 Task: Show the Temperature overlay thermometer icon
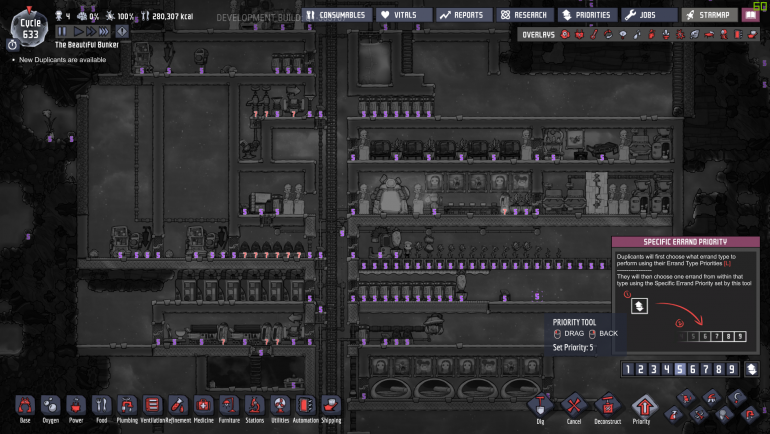click(x=594, y=34)
